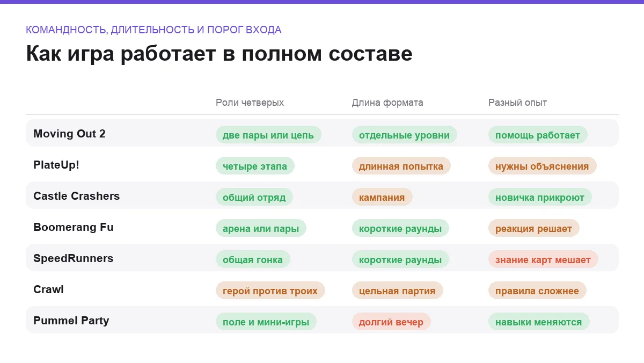
Task: Click the row label "Moving Out 2"
Action: (69, 134)
